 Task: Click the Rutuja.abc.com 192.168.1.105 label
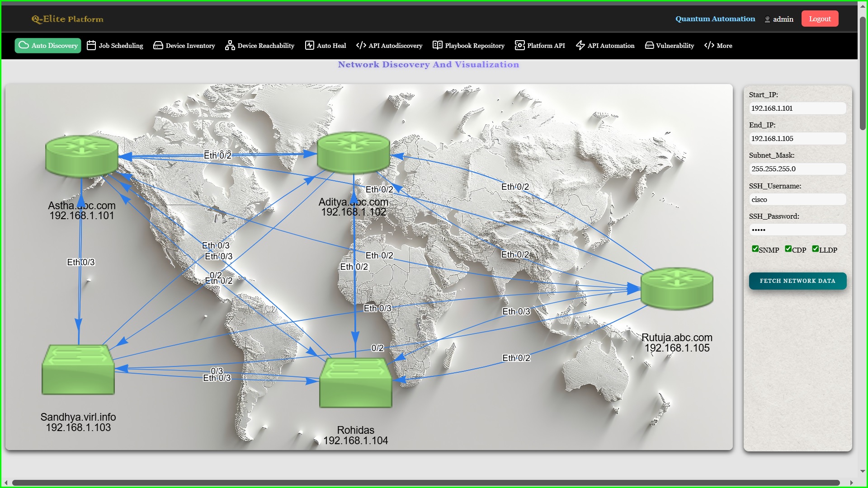click(677, 343)
